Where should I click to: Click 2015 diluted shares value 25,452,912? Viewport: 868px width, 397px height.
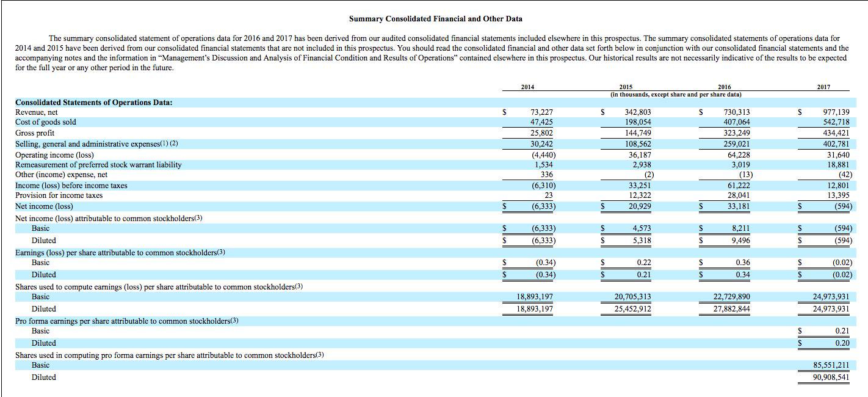point(632,309)
